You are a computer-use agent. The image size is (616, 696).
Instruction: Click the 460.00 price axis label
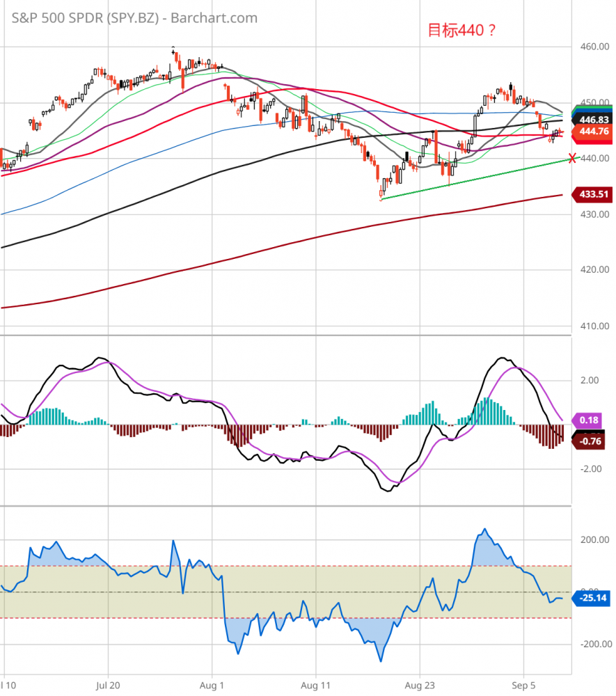[594, 47]
